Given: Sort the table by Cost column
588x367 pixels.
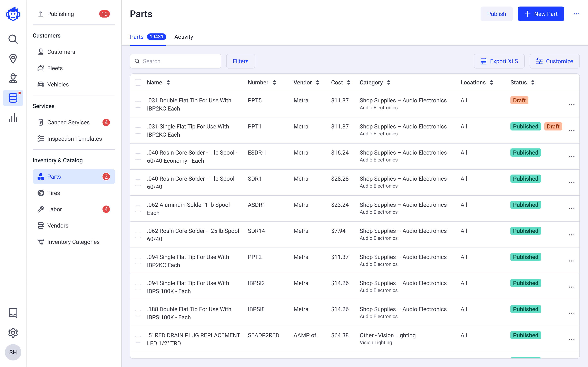Looking at the screenshot, I should [x=349, y=82].
